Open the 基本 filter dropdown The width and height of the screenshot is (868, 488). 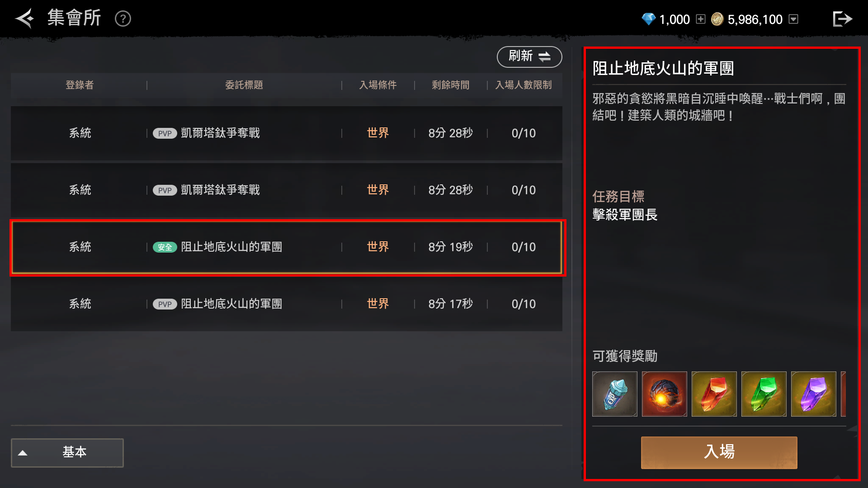(x=67, y=452)
